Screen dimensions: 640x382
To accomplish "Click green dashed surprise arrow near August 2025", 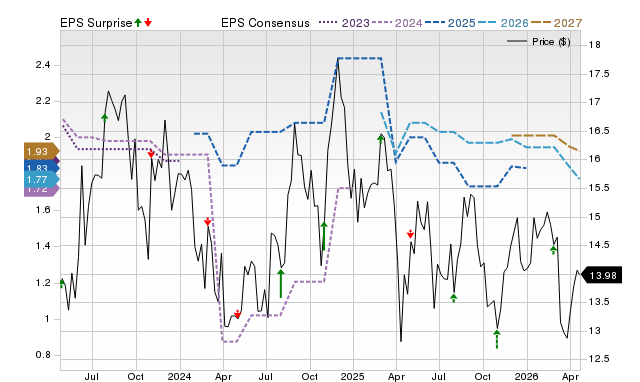I will tap(453, 298).
